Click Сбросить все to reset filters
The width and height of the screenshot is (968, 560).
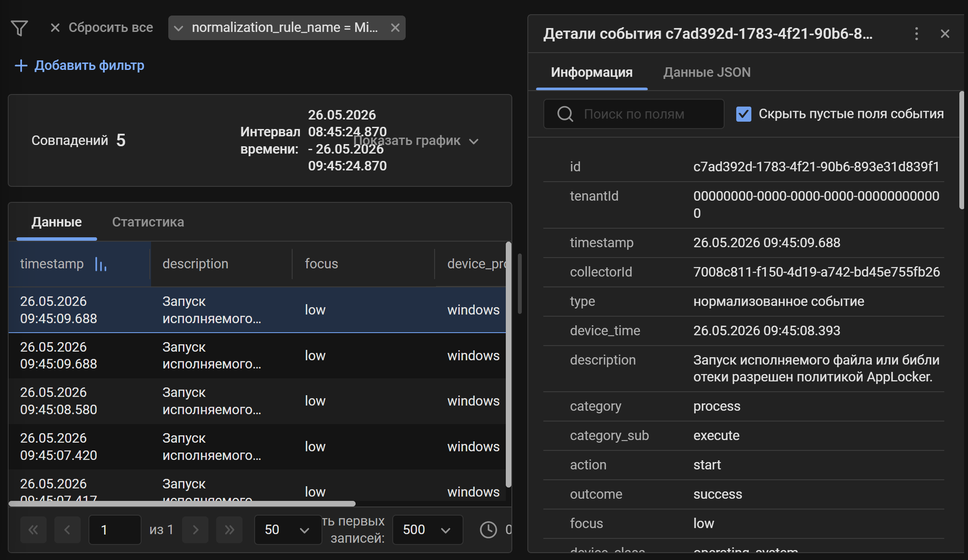pos(110,28)
